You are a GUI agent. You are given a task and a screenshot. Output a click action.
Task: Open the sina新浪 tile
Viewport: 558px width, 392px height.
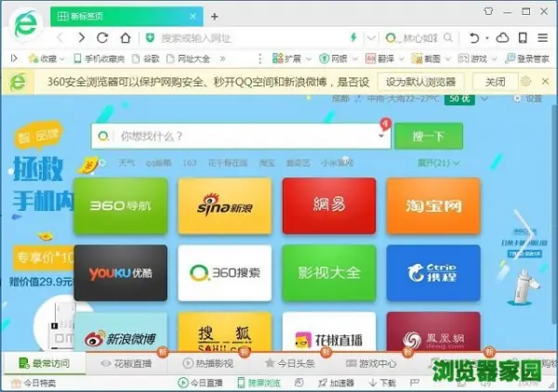click(x=224, y=206)
